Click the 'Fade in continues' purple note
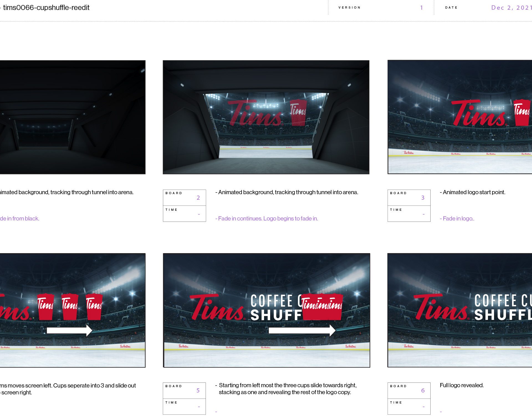The width and height of the screenshot is (532, 416). point(267,219)
